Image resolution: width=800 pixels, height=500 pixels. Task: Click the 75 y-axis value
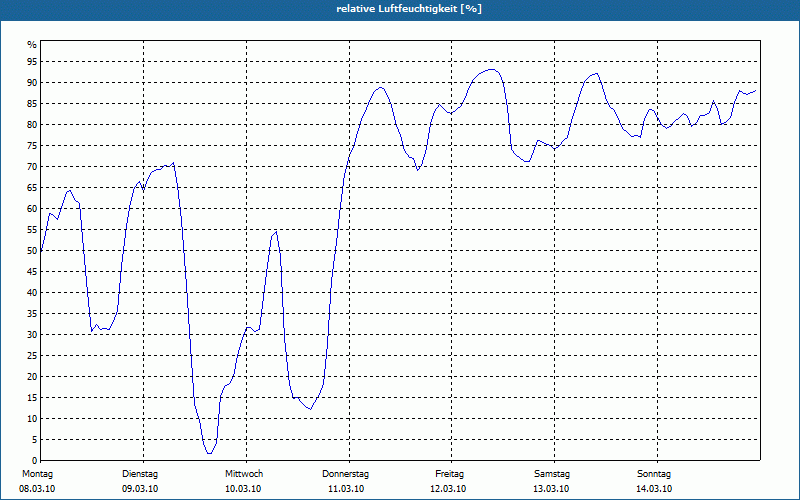(32, 146)
